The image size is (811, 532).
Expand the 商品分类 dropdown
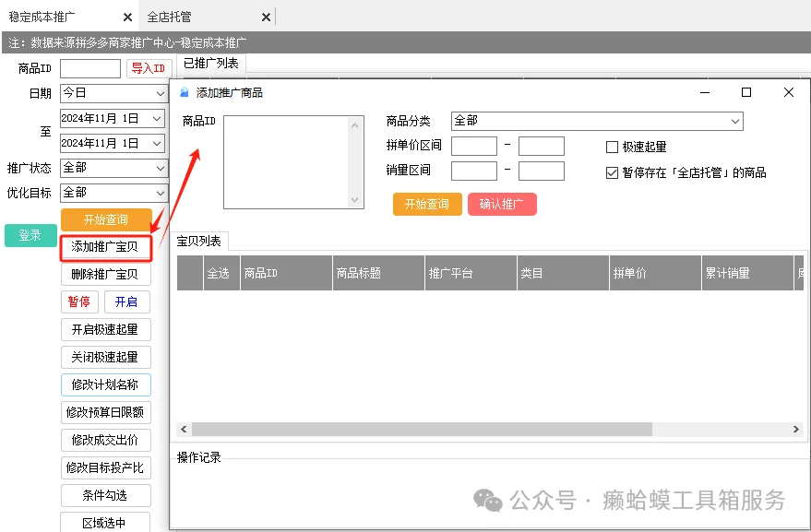[x=597, y=121]
